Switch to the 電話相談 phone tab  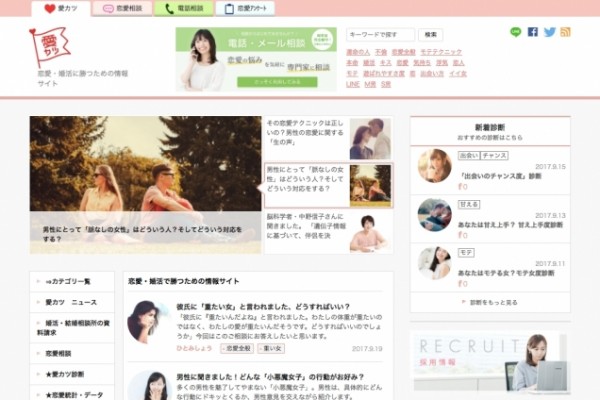tap(184, 8)
